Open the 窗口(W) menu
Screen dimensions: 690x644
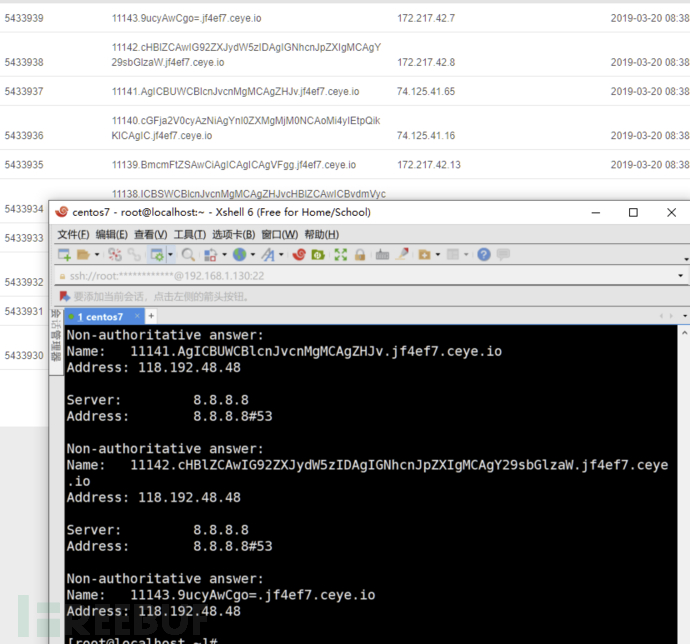pos(280,235)
